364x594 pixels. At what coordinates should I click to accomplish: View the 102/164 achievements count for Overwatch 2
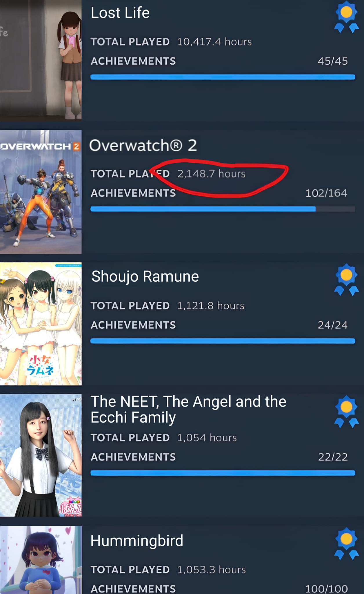pos(326,193)
